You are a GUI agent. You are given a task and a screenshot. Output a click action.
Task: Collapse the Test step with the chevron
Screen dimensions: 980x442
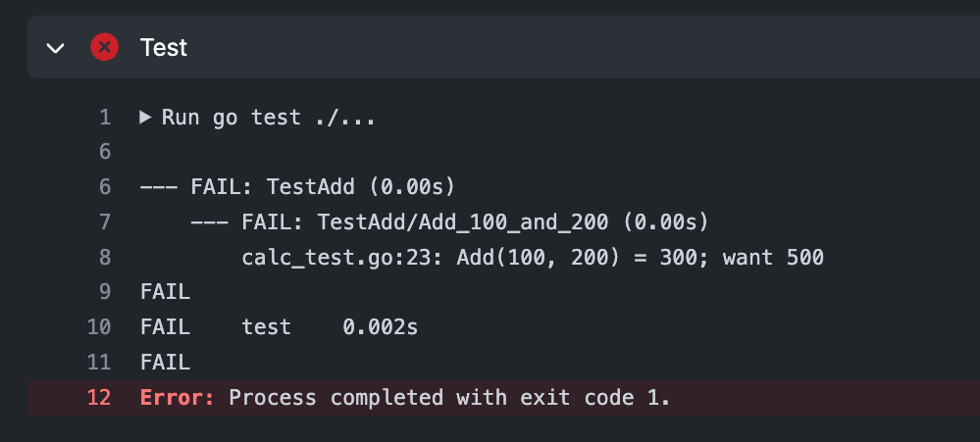point(56,47)
